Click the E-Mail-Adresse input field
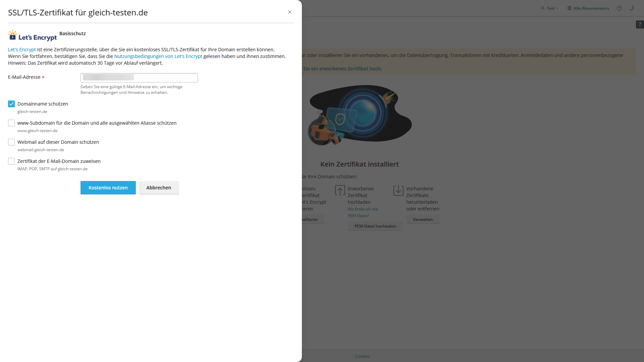The width and height of the screenshot is (644, 362). [139, 77]
